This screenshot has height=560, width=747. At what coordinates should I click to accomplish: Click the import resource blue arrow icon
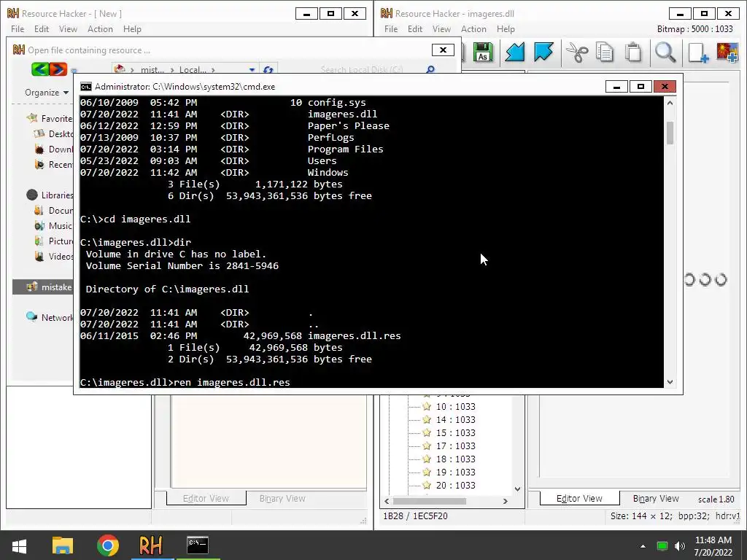pos(514,52)
